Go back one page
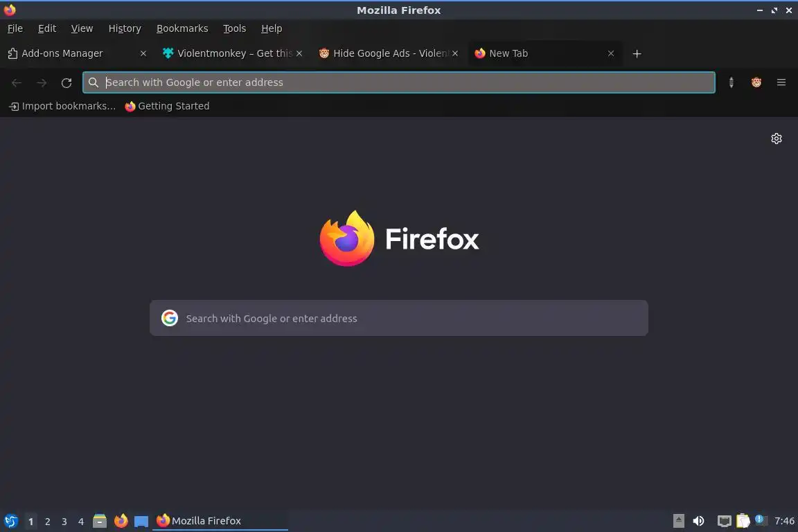This screenshot has height=532, width=798. coord(17,82)
